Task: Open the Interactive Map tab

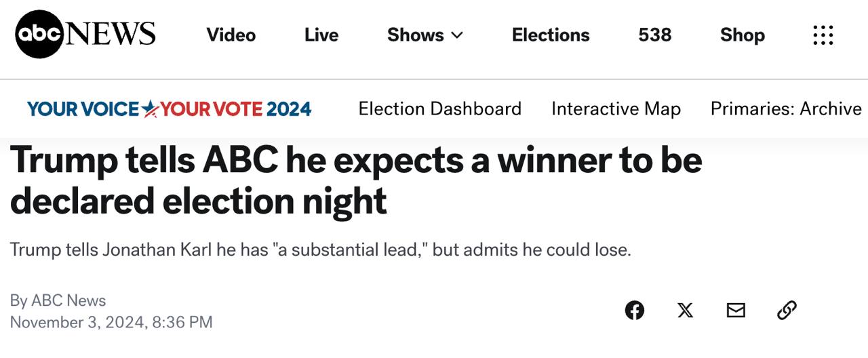Action: pos(616,108)
